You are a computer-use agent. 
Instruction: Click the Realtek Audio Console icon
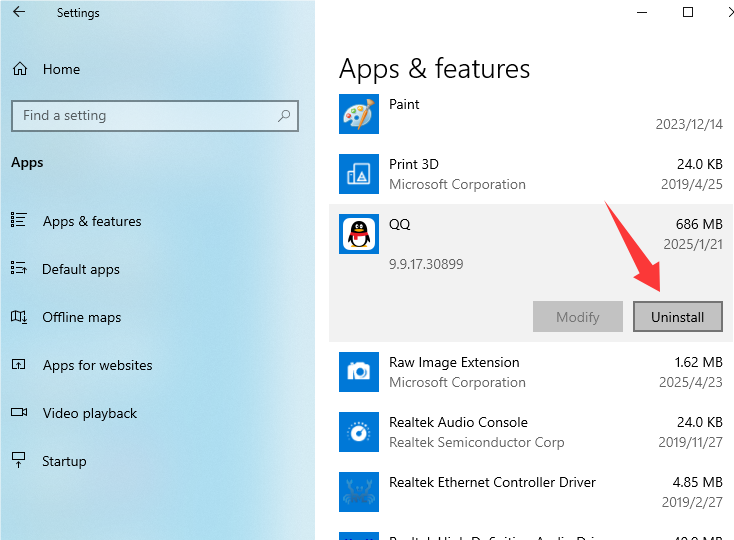[x=358, y=432]
